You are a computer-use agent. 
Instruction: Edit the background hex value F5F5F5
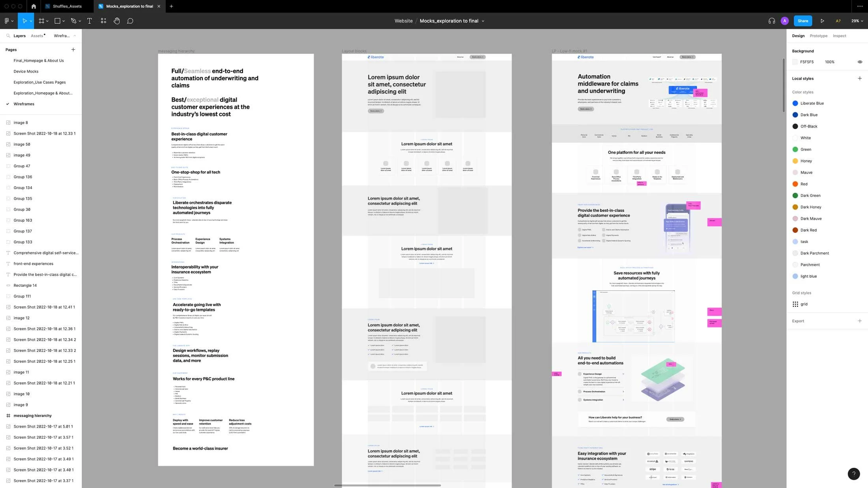click(807, 62)
